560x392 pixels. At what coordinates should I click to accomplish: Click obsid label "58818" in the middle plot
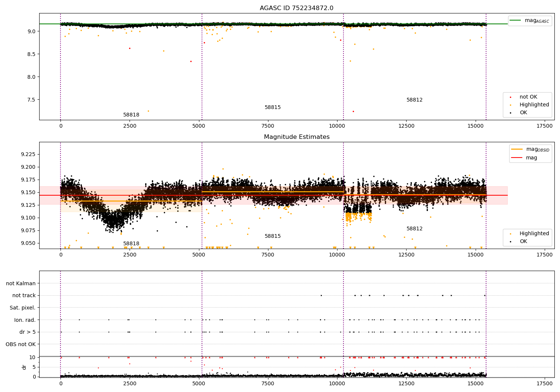pos(131,244)
